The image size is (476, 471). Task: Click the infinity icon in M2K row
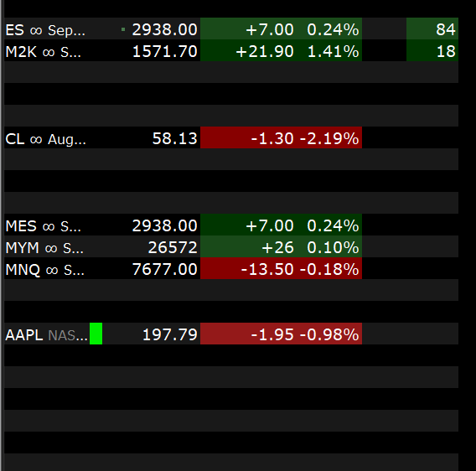tap(49, 52)
